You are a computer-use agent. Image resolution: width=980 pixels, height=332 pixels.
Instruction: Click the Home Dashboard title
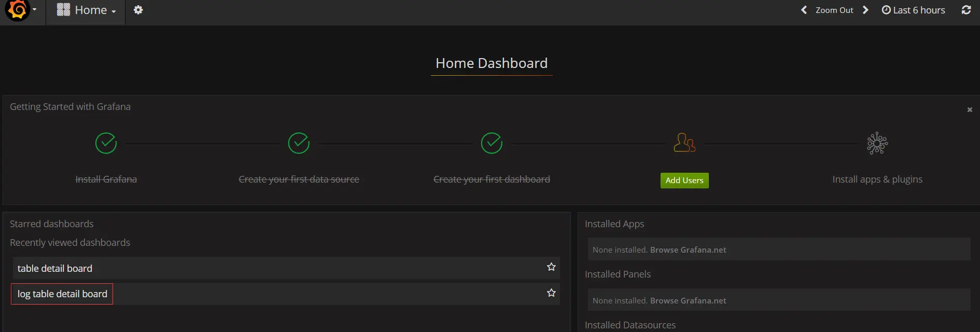492,63
